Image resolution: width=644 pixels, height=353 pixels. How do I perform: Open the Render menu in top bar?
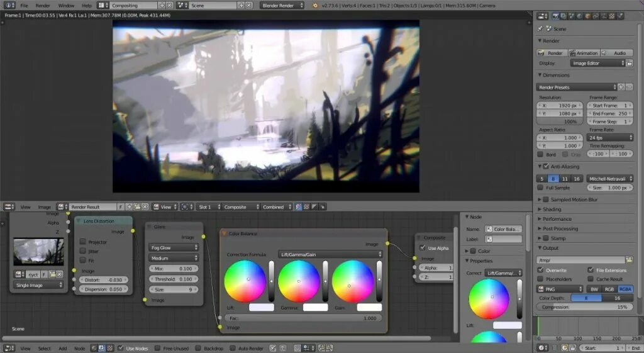point(43,6)
